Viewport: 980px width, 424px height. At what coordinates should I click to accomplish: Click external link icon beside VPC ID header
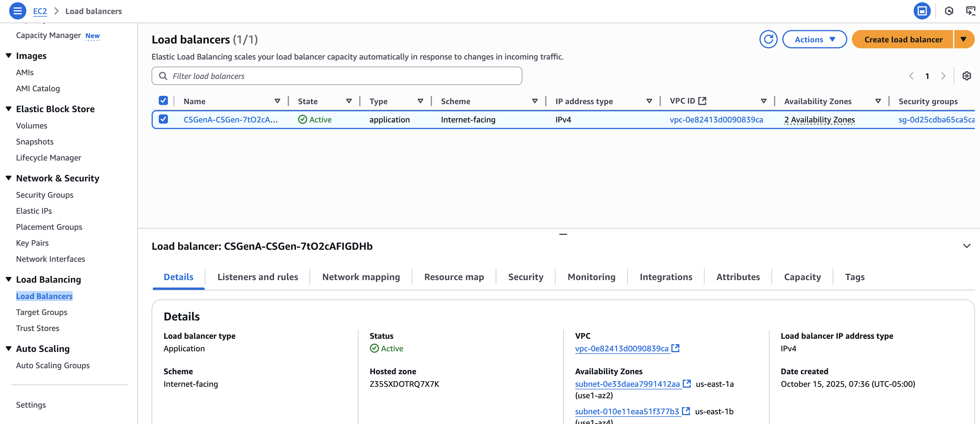point(702,101)
